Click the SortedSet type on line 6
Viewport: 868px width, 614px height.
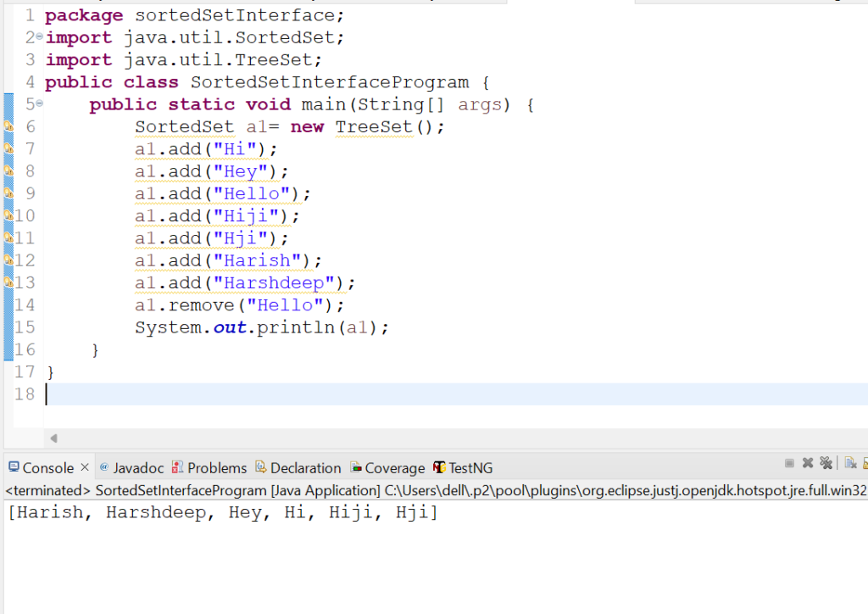point(184,127)
